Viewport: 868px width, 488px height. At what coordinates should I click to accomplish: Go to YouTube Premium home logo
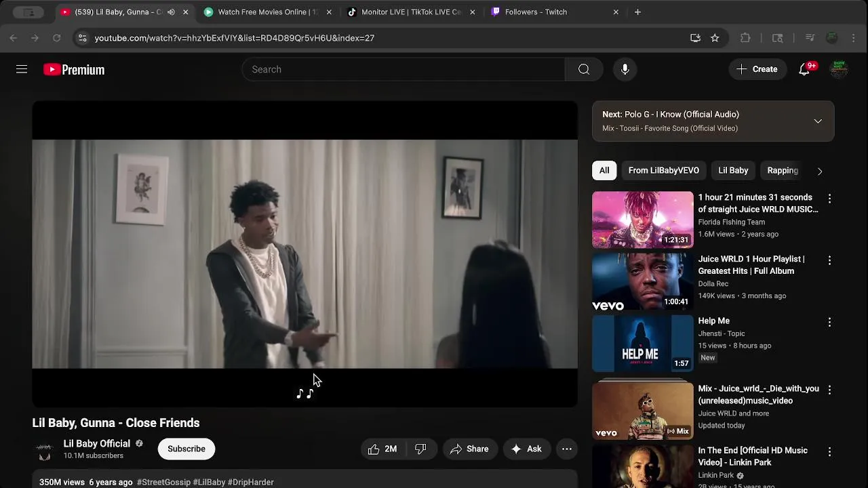coord(74,69)
